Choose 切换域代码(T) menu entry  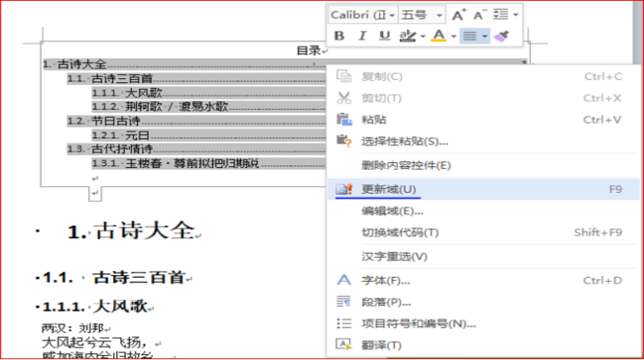[x=484, y=233]
